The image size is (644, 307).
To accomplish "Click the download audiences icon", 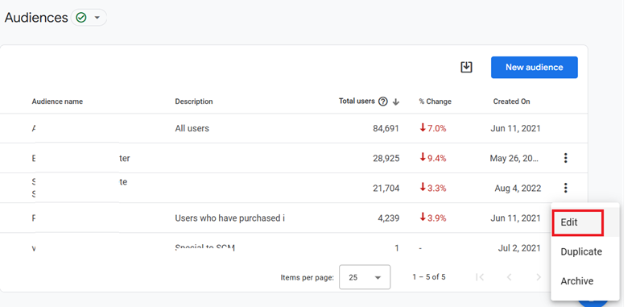I will 466,68.
